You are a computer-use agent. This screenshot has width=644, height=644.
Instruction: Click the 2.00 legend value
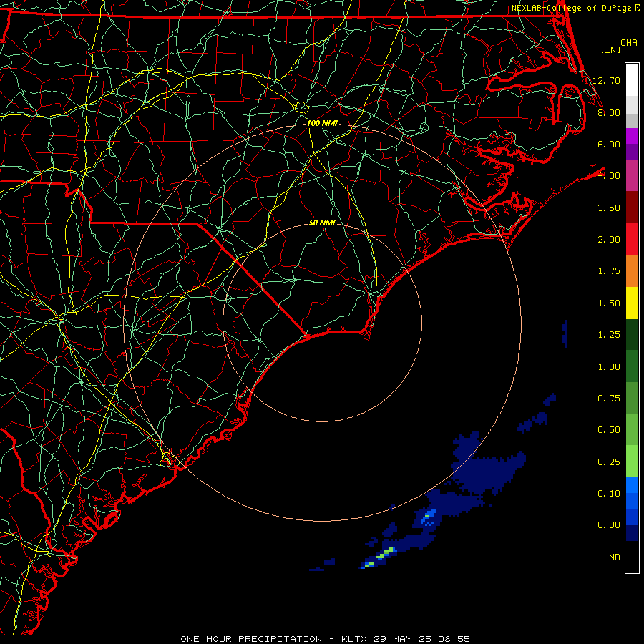tap(609, 240)
